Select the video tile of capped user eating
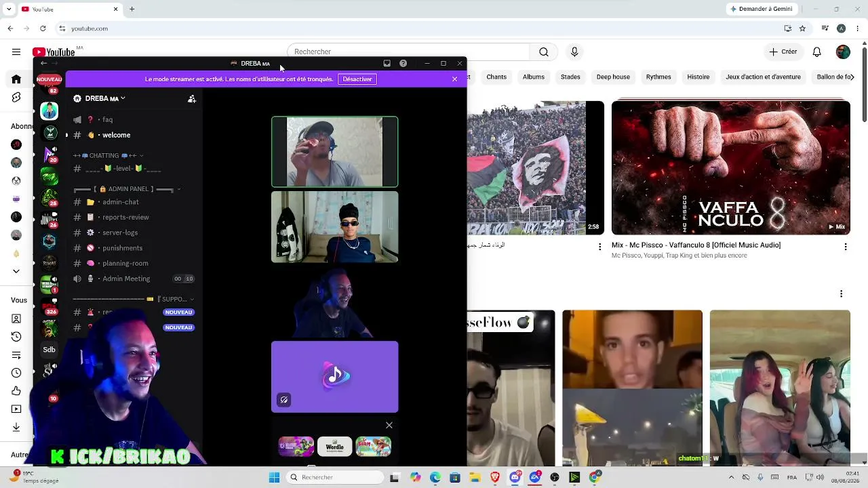 coord(335,152)
